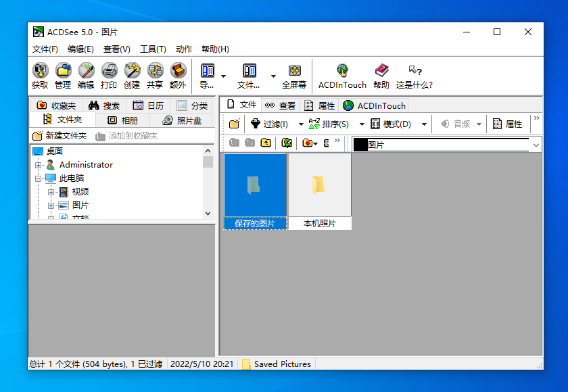The width and height of the screenshot is (568, 392).
Task: Click the 编辑 (Edit) brush toolbar icon
Action: click(x=86, y=76)
